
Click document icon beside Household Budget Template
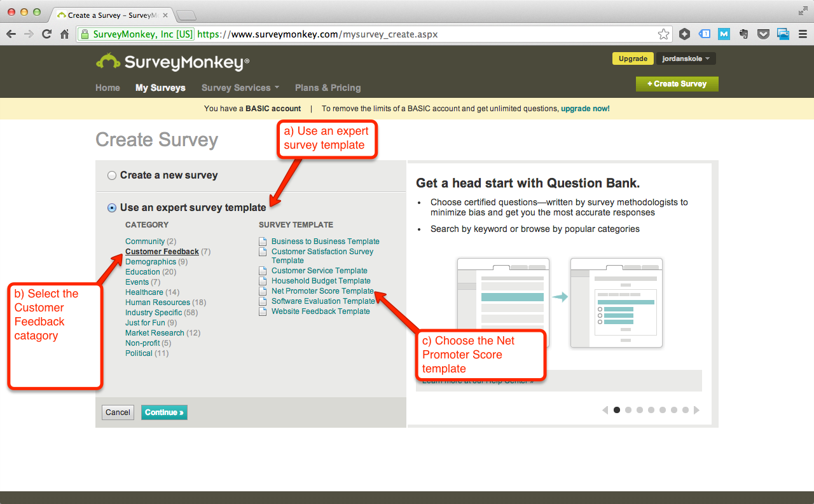(263, 281)
